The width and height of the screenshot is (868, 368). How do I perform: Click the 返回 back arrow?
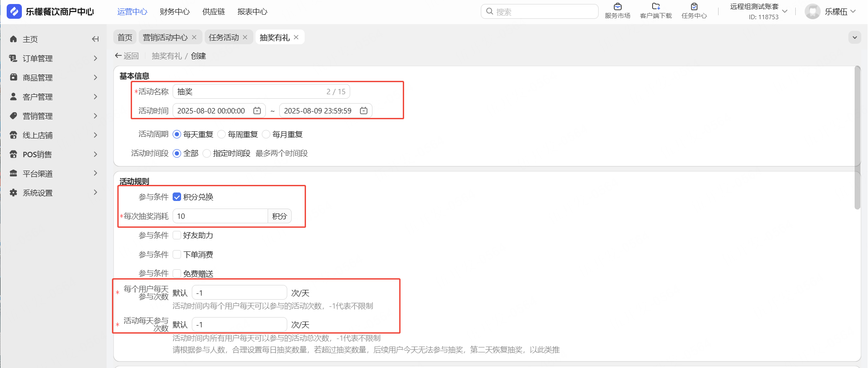click(118, 56)
